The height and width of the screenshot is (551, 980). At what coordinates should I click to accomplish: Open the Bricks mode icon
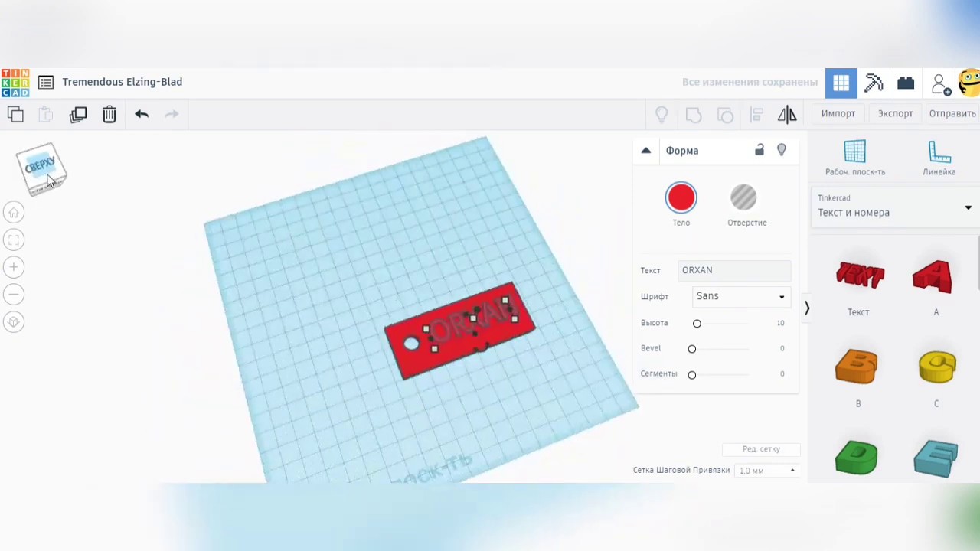(906, 83)
